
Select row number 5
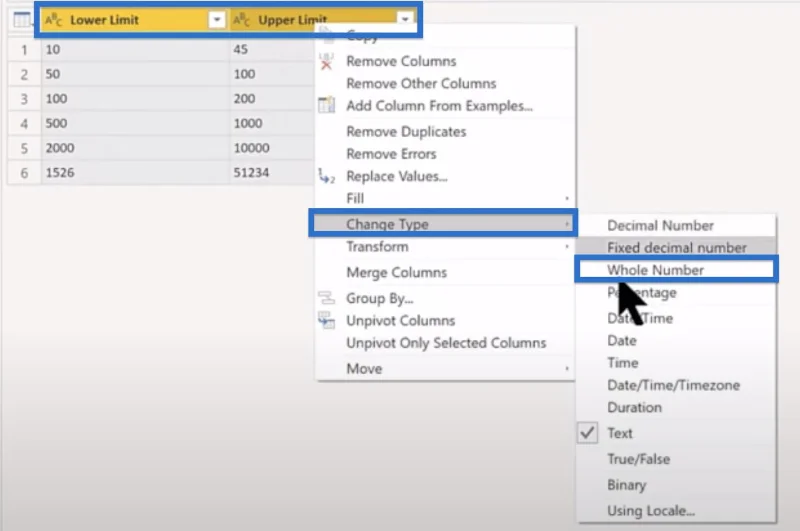click(x=24, y=148)
